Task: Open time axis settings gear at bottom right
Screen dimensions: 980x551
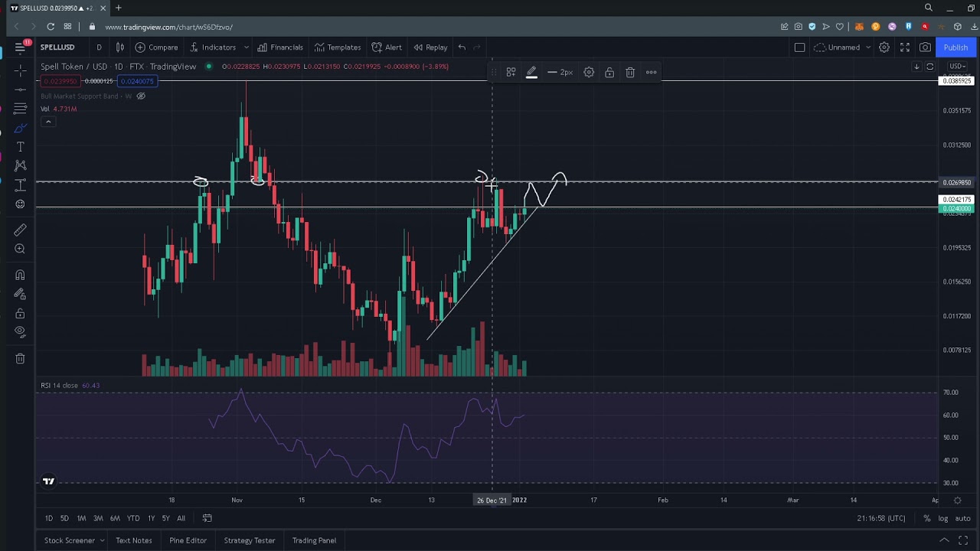Action: pos(957,500)
